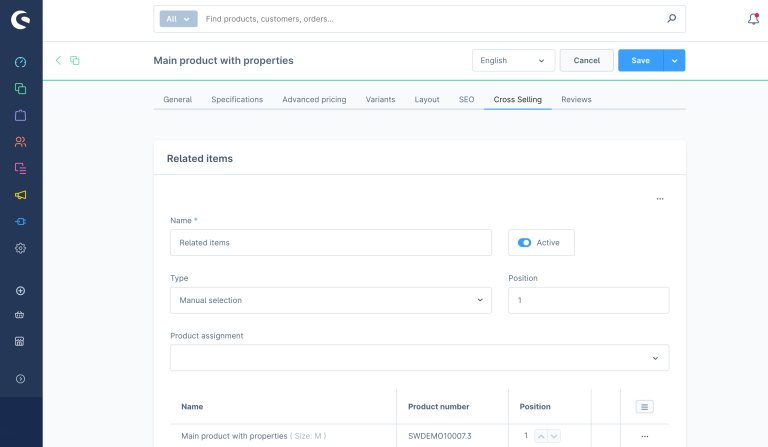768x447 pixels.
Task: Open the Settings gear icon in the sidebar
Action: coord(21,248)
